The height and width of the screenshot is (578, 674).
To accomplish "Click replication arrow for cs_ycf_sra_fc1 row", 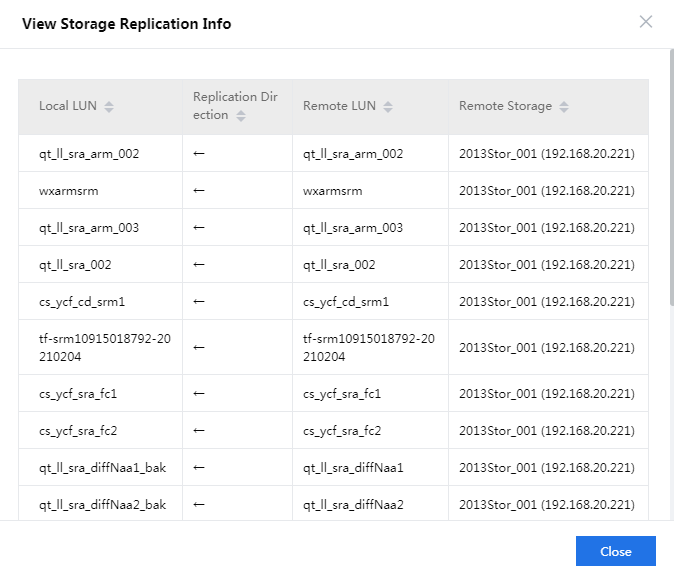I will click(199, 394).
